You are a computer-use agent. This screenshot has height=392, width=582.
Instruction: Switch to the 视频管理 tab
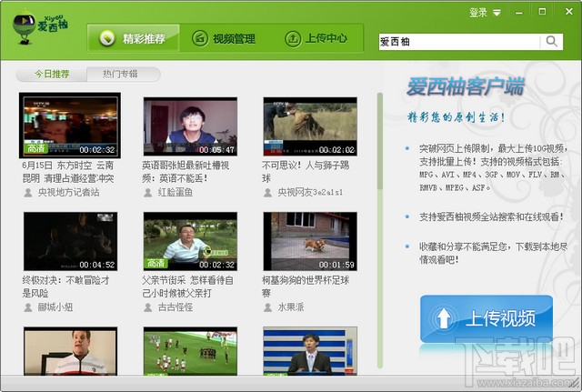pyautogui.click(x=224, y=38)
